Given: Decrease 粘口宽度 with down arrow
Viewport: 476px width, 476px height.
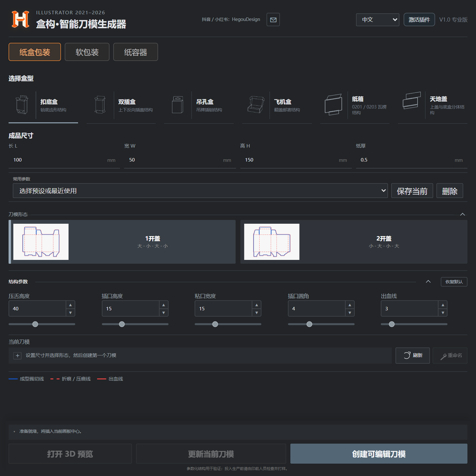Looking at the screenshot, I should pyautogui.click(x=257, y=313).
